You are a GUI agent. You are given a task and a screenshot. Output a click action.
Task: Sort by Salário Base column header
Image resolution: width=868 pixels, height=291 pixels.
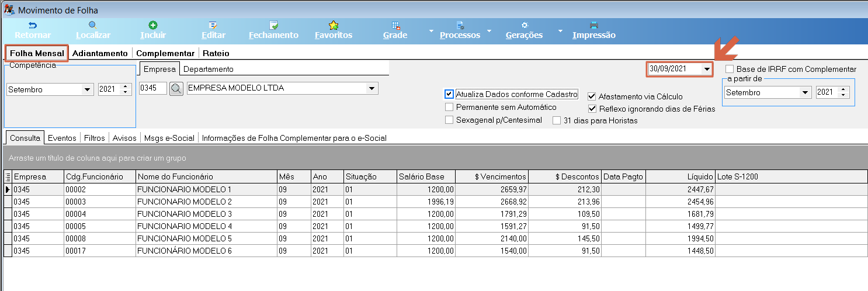coord(425,176)
